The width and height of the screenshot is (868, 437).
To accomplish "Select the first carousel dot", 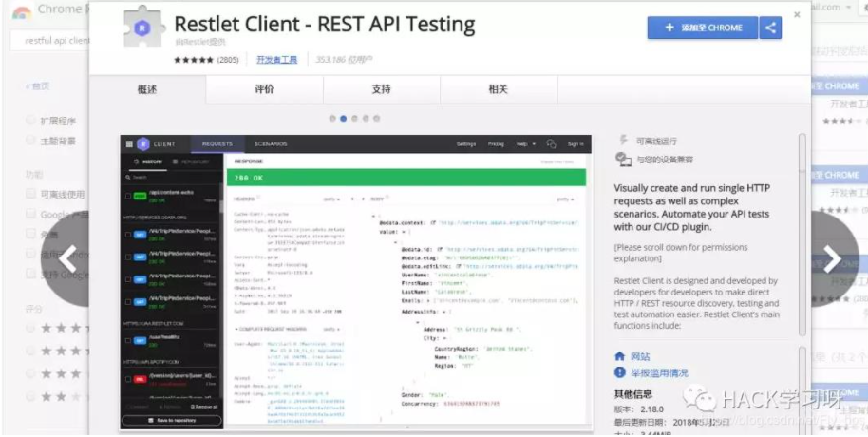I will 332,119.
